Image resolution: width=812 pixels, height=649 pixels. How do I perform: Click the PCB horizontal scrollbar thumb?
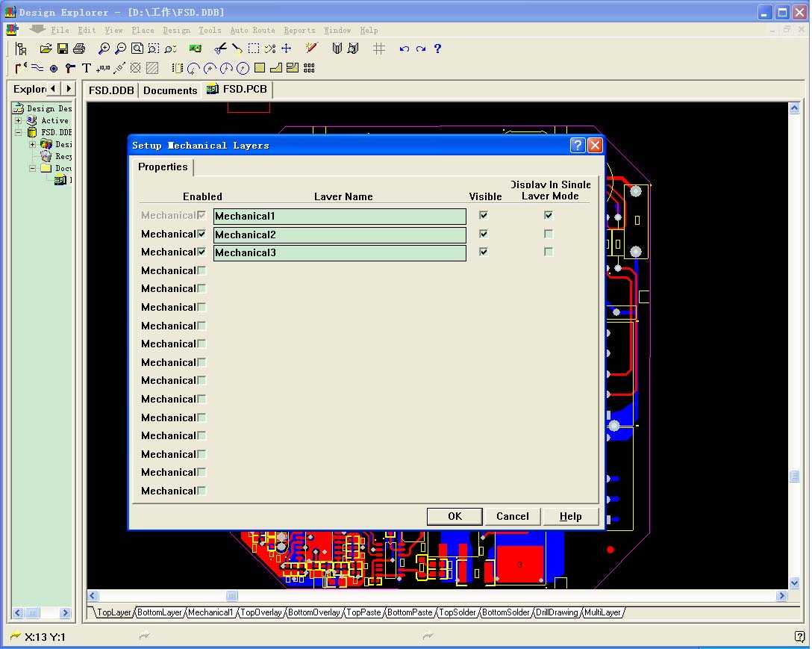(x=232, y=596)
